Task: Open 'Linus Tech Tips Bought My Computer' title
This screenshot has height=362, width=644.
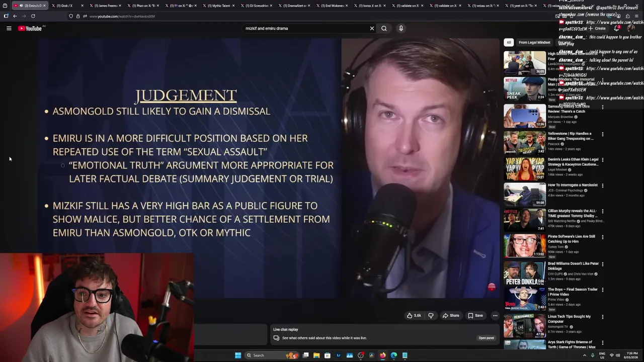Action: click(x=569, y=319)
